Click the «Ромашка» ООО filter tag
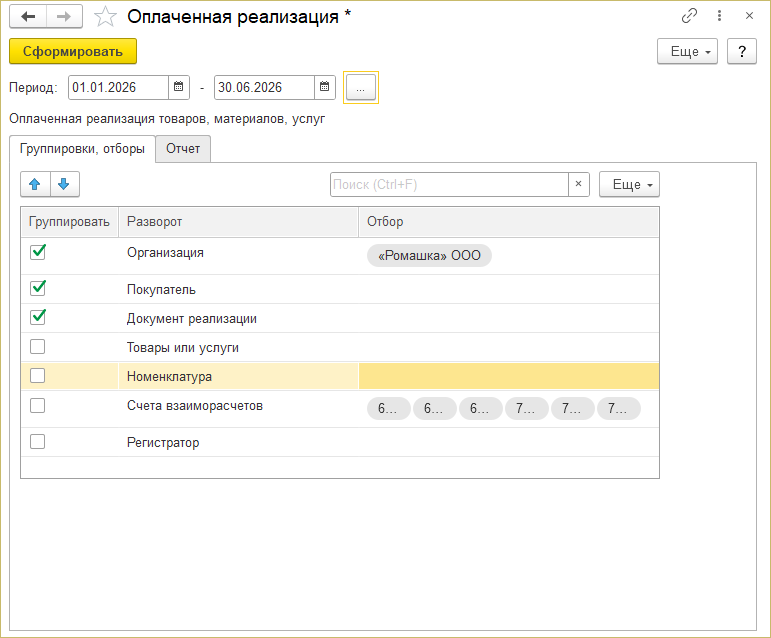The image size is (771, 638). [429, 256]
